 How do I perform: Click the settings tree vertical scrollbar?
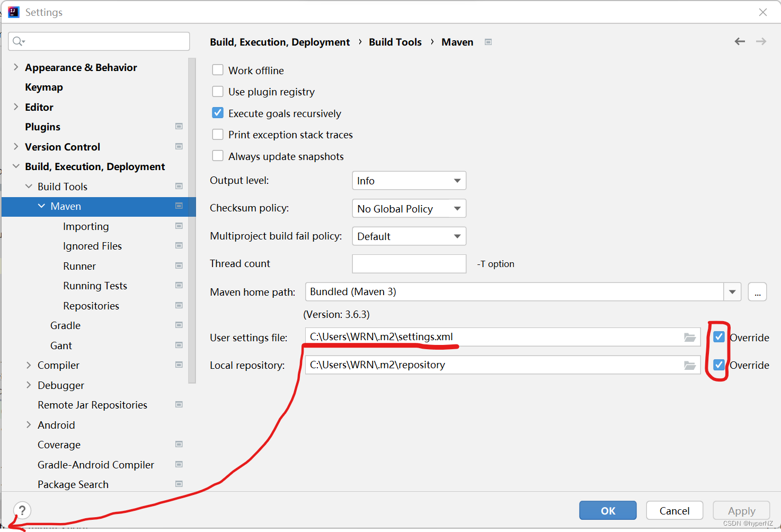click(192, 220)
